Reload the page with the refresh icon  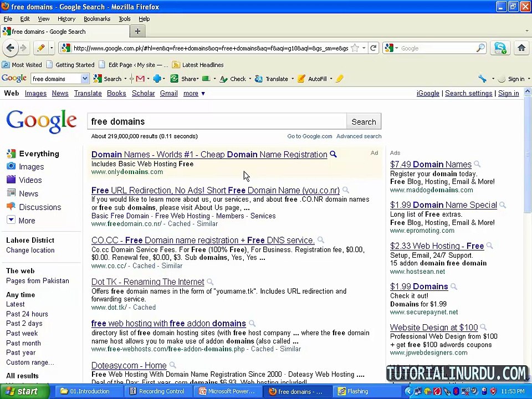(x=374, y=48)
